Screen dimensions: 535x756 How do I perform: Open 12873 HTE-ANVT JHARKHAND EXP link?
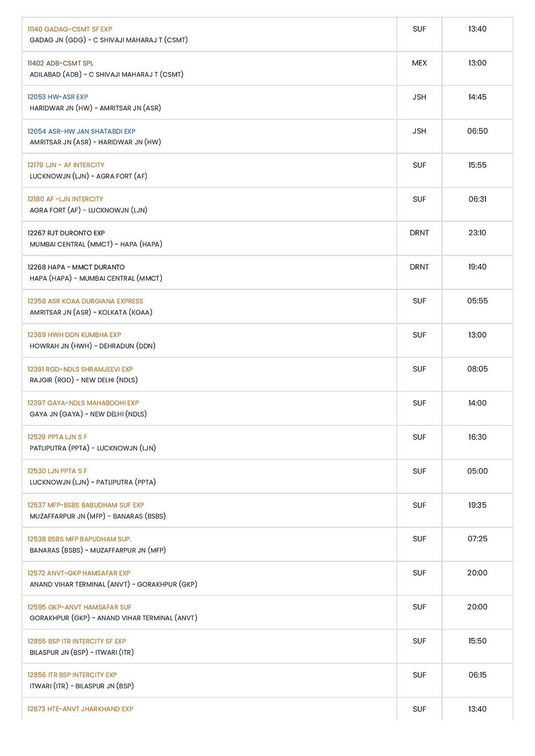pyautogui.click(x=80, y=709)
